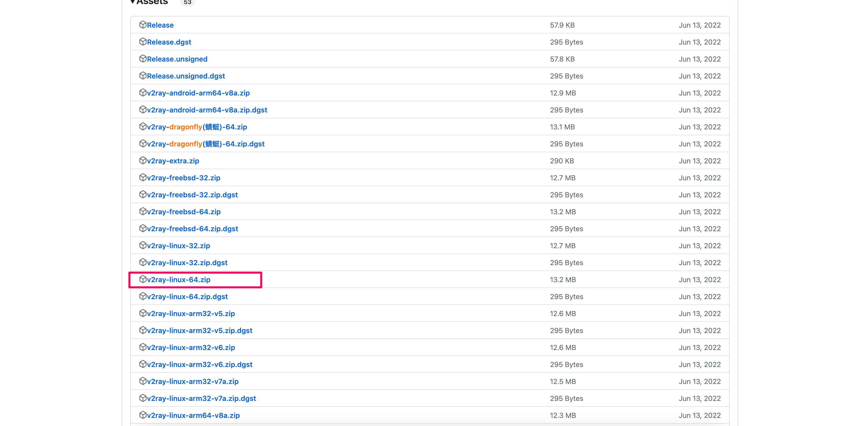Image resolution: width=868 pixels, height=426 pixels.
Task: Download Release.dgst
Action: tap(169, 42)
